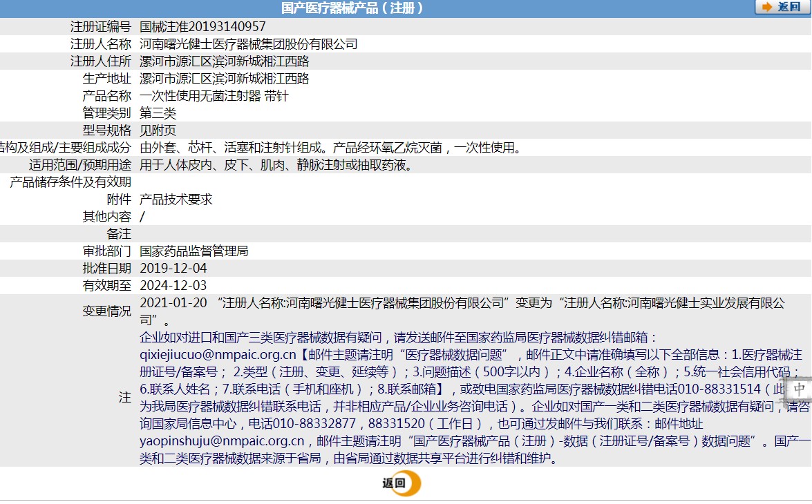Click the label 产品名称
This screenshot has width=812, height=504.
[x=106, y=96]
